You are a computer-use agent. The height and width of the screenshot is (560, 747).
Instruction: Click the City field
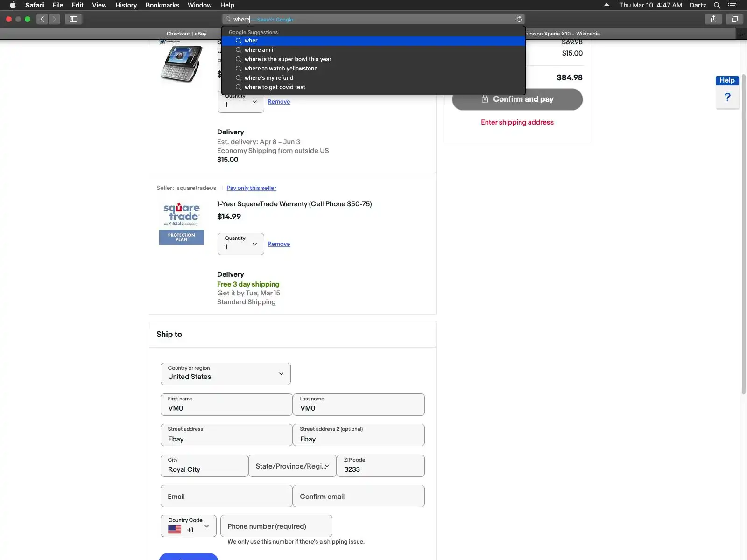point(204,466)
